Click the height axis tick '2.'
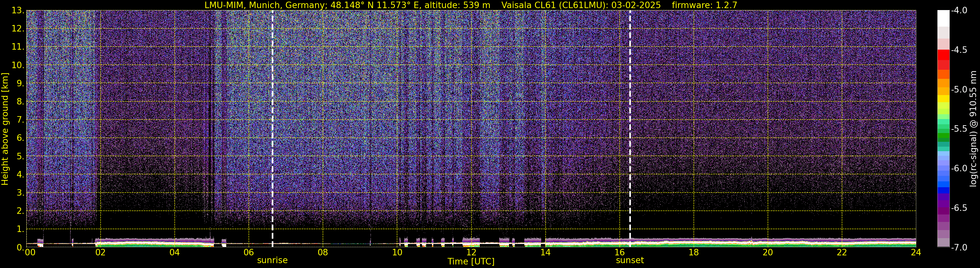The height and width of the screenshot is (268, 980). tap(20, 211)
